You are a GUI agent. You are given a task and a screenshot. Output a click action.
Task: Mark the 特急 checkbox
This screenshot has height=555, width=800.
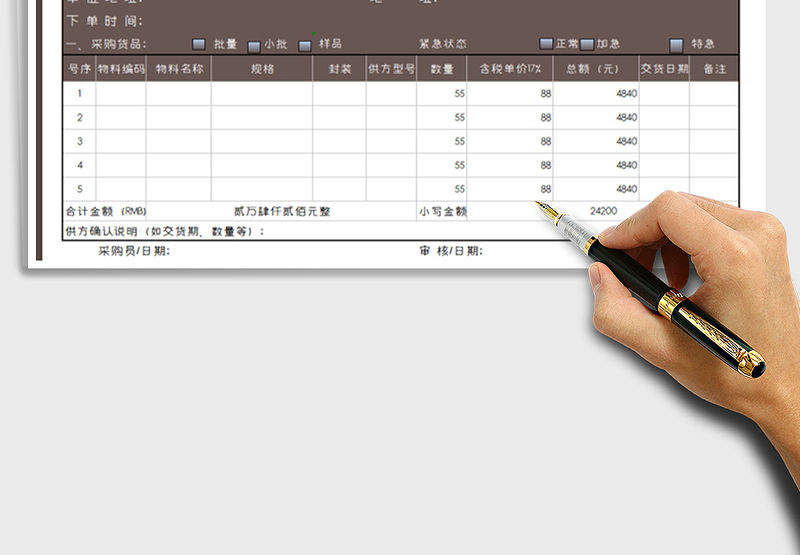(676, 45)
